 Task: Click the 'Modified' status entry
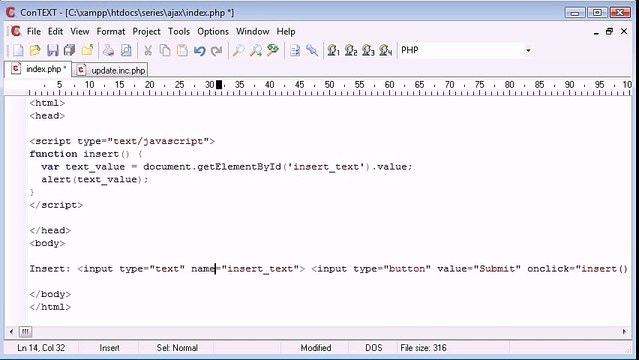tap(316, 348)
